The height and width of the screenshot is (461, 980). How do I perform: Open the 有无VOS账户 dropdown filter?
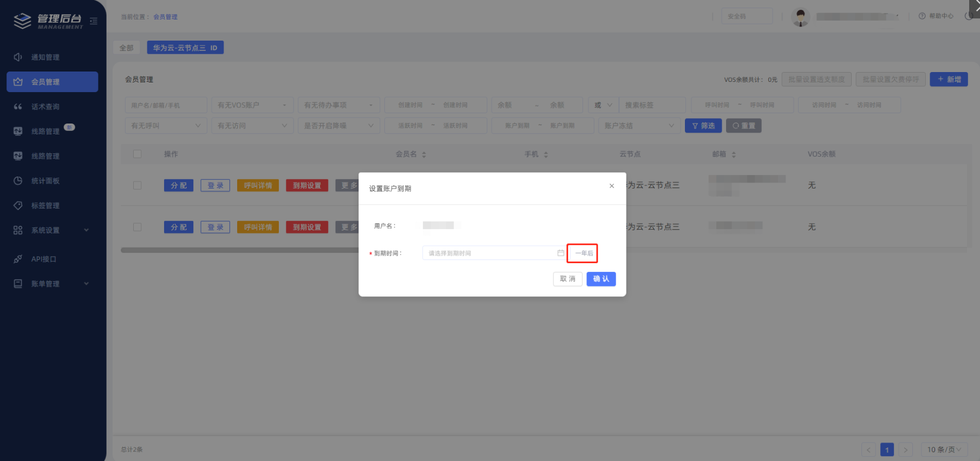tap(252, 105)
